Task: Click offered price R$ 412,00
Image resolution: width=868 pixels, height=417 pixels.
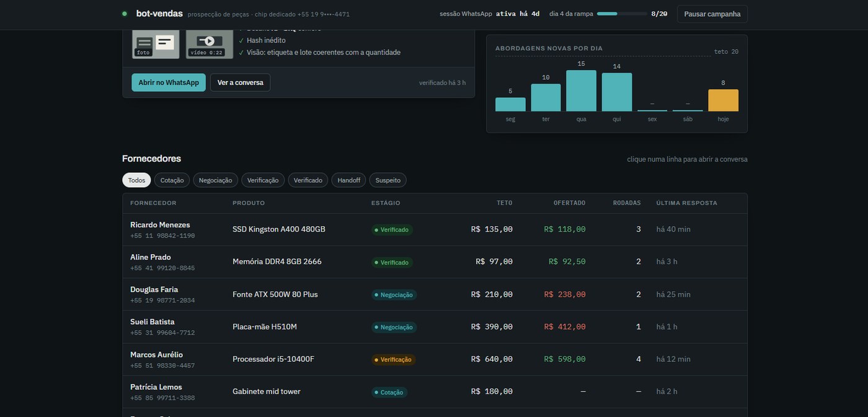Action: pyautogui.click(x=565, y=327)
